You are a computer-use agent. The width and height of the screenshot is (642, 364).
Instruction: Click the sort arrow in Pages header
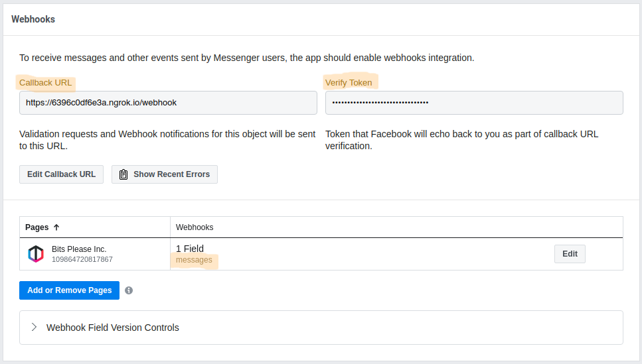click(x=56, y=227)
